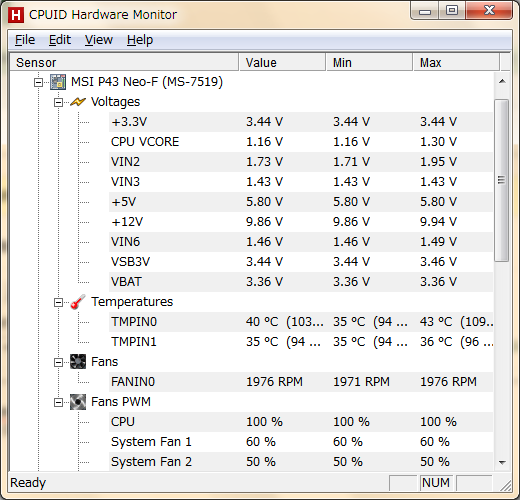The image size is (520, 500).
Task: Click the Max column header
Action: [x=456, y=62]
